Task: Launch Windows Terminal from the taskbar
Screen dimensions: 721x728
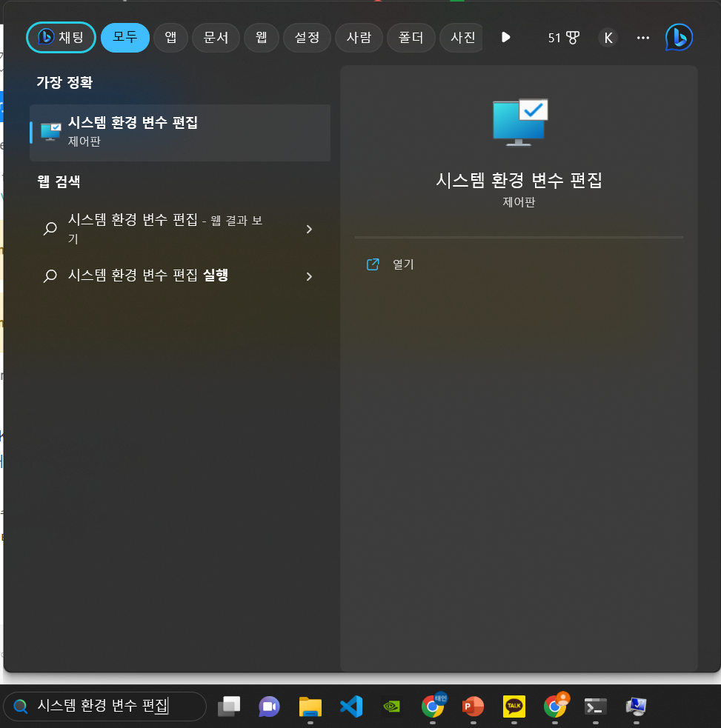Action: coord(595,707)
